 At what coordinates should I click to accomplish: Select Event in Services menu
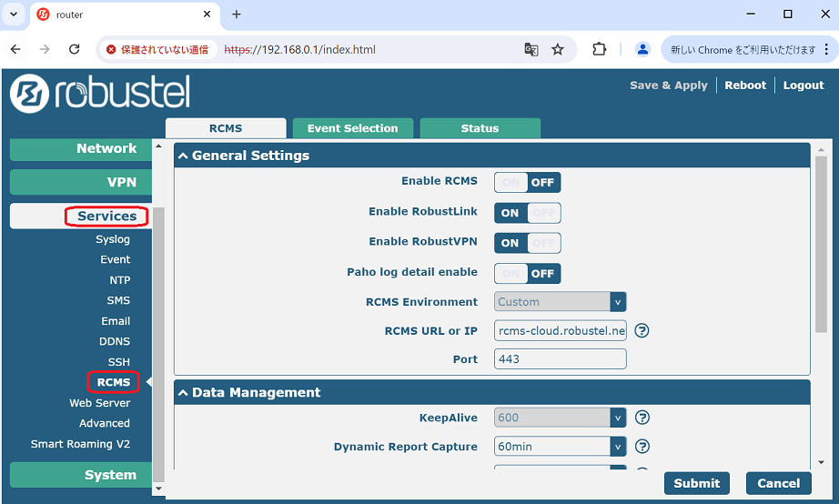pyautogui.click(x=115, y=259)
